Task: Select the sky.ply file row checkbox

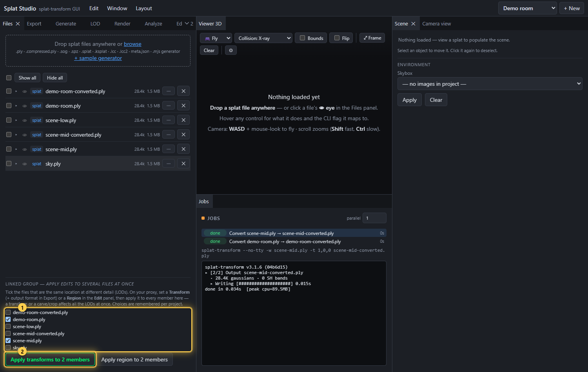Action: pyautogui.click(x=9, y=164)
